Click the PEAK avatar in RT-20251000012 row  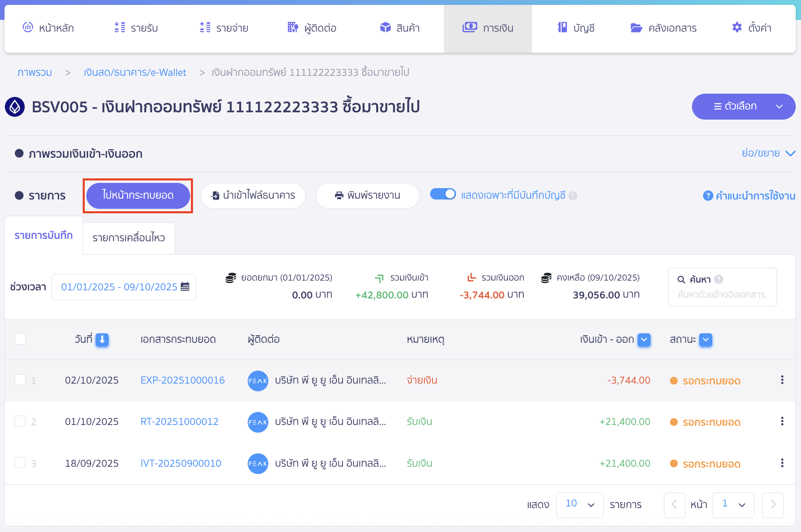(x=258, y=422)
